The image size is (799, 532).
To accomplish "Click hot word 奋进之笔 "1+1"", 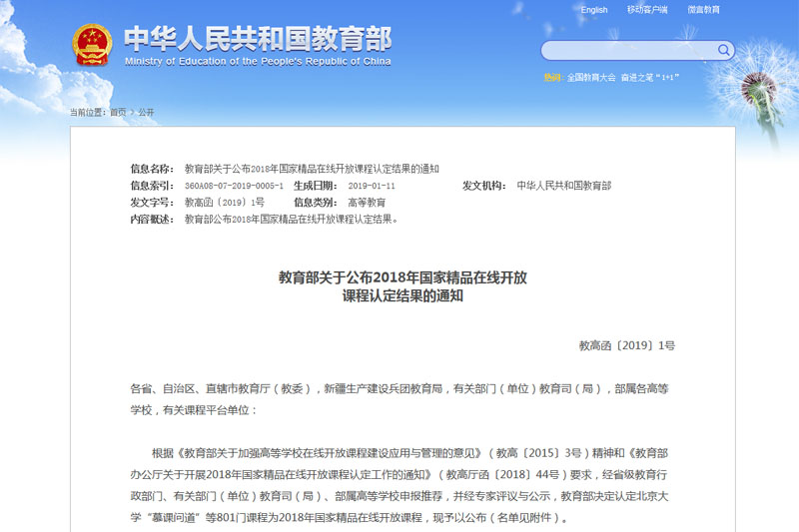I will (x=648, y=77).
